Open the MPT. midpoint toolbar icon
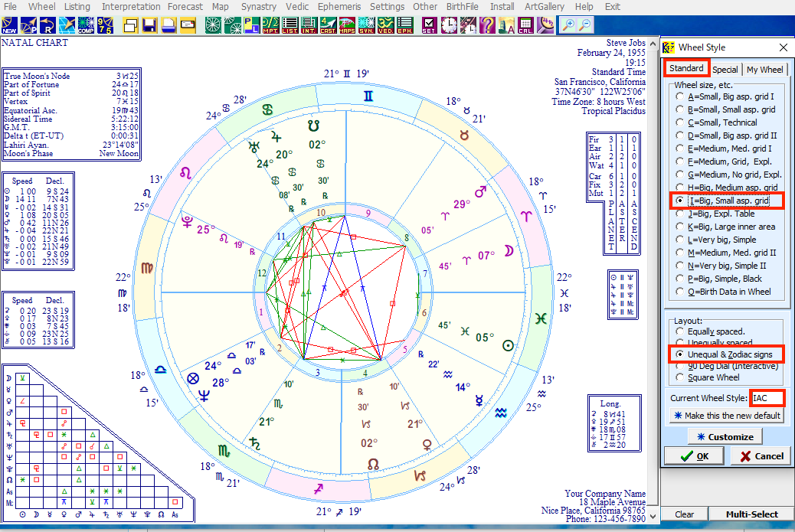This screenshot has height=532, width=795. pos(271,25)
